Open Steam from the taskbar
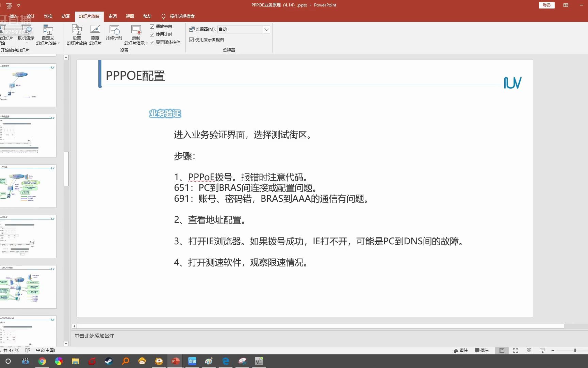The width and height of the screenshot is (588, 368). click(x=109, y=361)
